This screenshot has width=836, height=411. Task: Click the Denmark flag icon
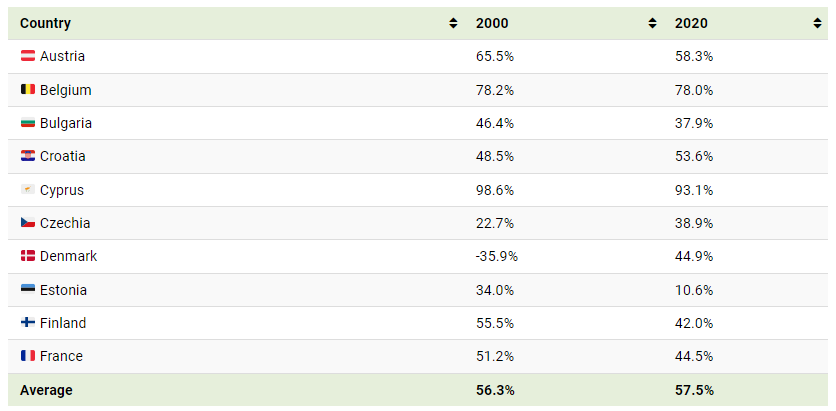(28, 257)
